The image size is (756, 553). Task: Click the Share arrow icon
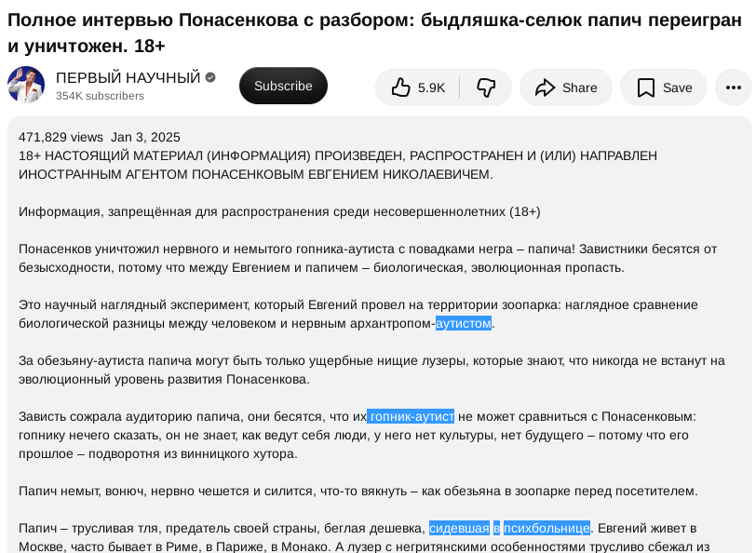pyautogui.click(x=545, y=88)
